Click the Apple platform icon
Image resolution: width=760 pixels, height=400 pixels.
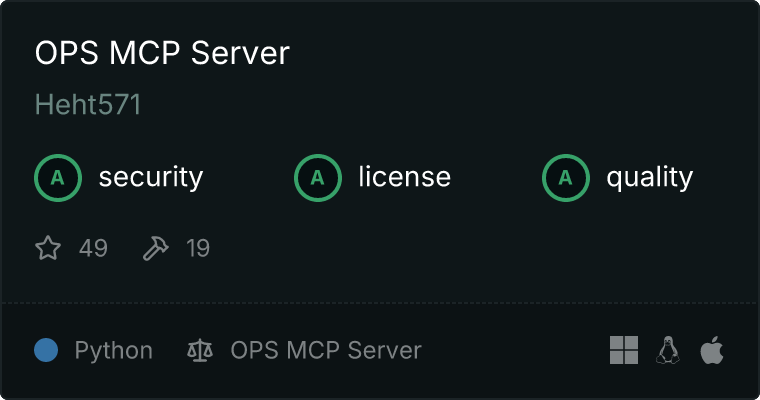coord(711,350)
